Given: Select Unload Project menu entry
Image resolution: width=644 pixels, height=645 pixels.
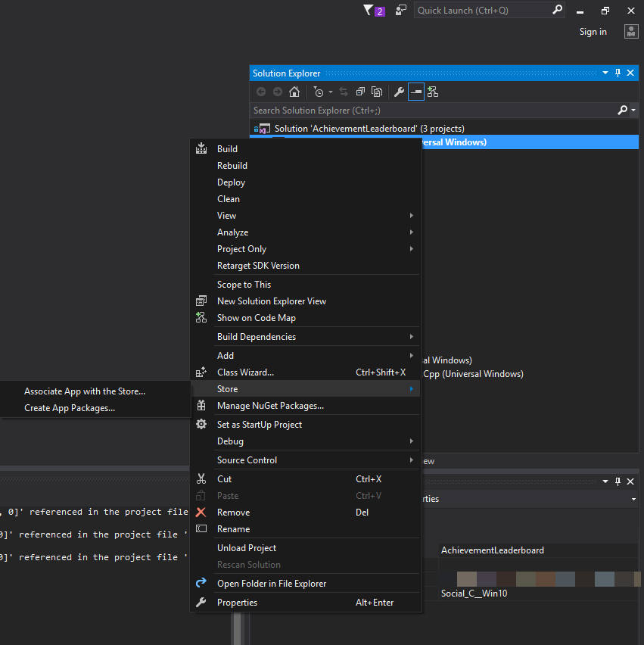Looking at the screenshot, I should click(x=306, y=548).
